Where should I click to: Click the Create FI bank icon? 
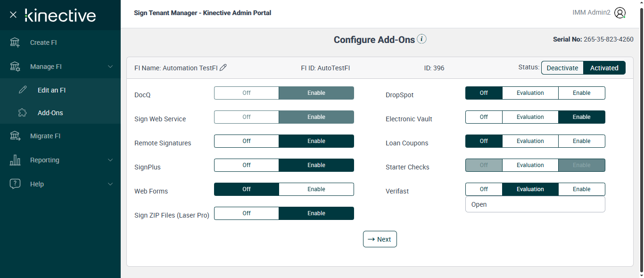tap(15, 42)
